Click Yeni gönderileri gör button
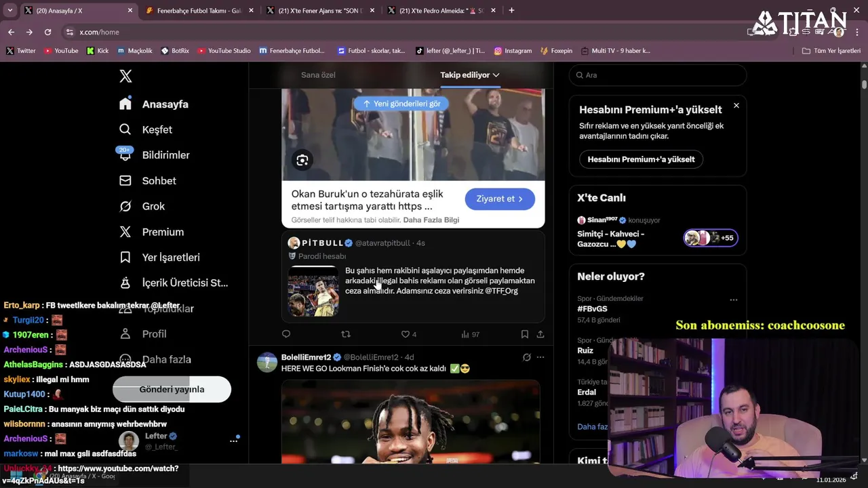 point(402,104)
